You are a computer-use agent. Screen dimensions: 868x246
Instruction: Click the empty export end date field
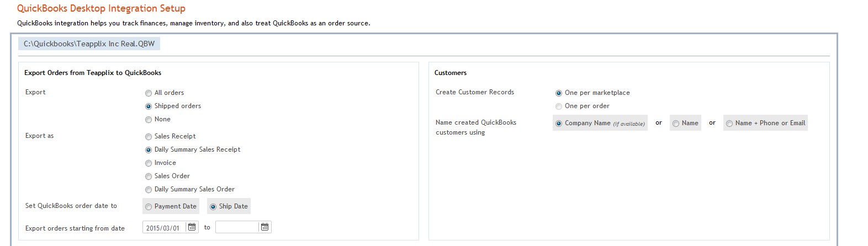coord(237,227)
